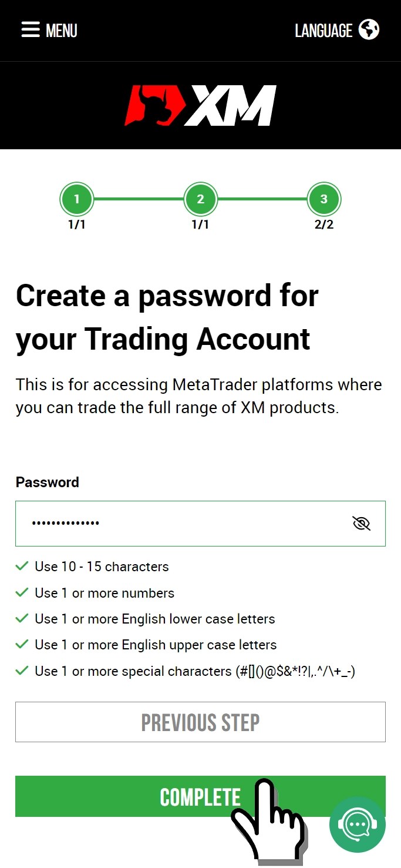Click inside the Password input field
The height and width of the screenshot is (868, 401).
[176, 523]
